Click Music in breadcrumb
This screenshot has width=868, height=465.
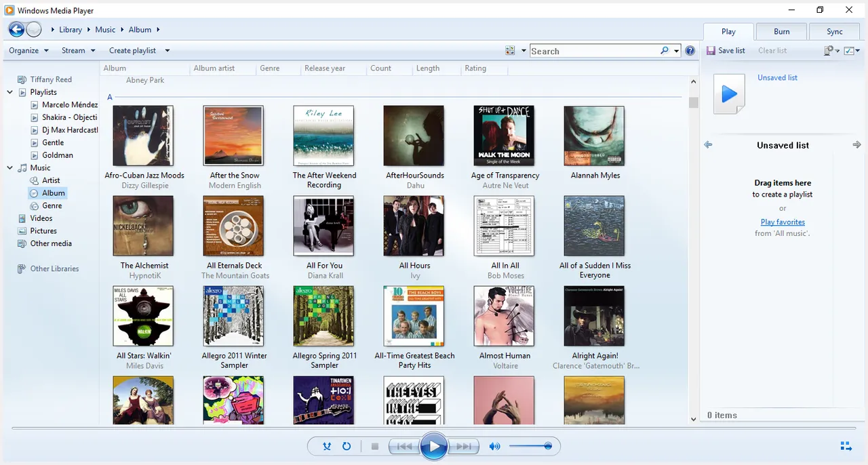[x=105, y=30]
